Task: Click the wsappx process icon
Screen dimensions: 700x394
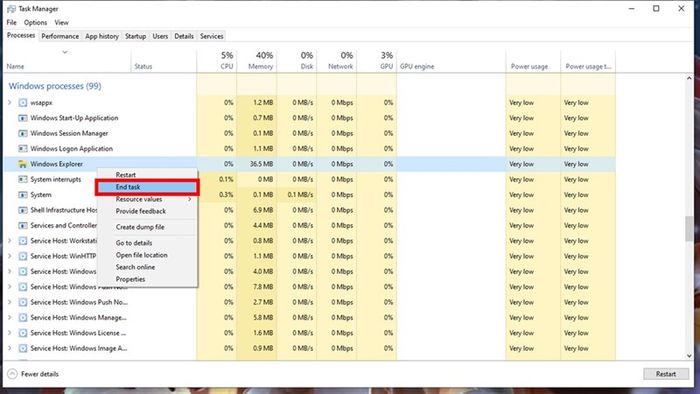Action: point(23,103)
